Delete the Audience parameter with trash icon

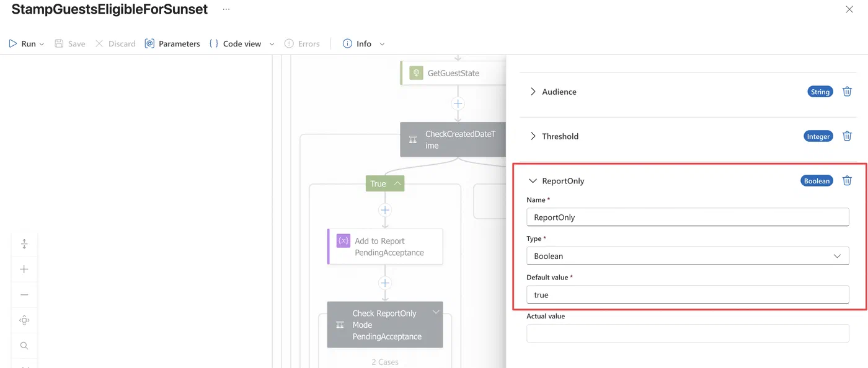point(847,92)
